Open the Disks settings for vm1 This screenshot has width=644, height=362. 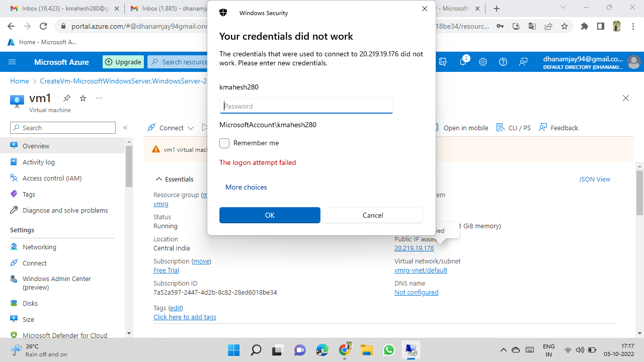(30, 303)
